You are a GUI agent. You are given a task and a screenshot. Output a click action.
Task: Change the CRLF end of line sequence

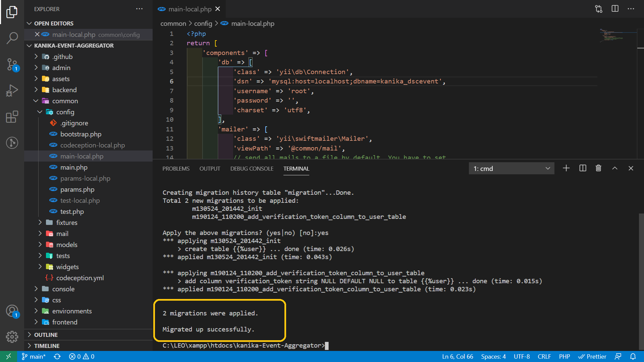pyautogui.click(x=544, y=357)
